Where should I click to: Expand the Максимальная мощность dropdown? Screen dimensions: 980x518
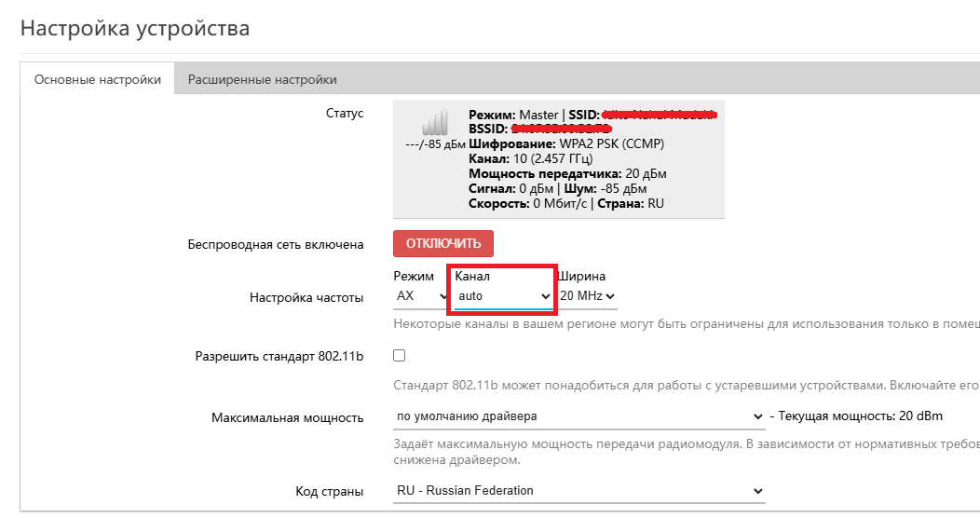[578, 416]
